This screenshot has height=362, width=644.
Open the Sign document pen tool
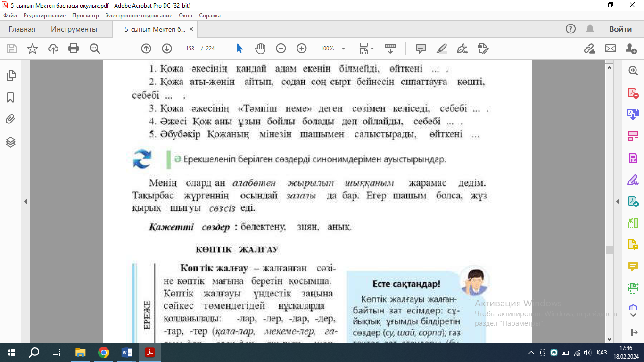(x=462, y=49)
